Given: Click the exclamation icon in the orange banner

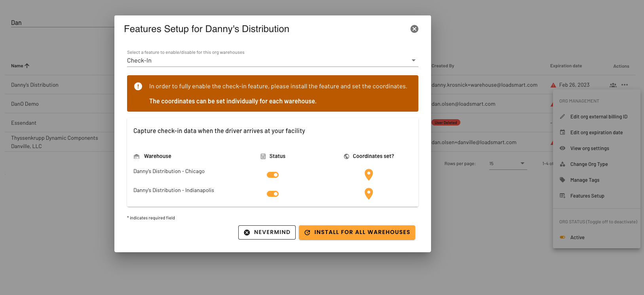Looking at the screenshot, I should tap(138, 86).
